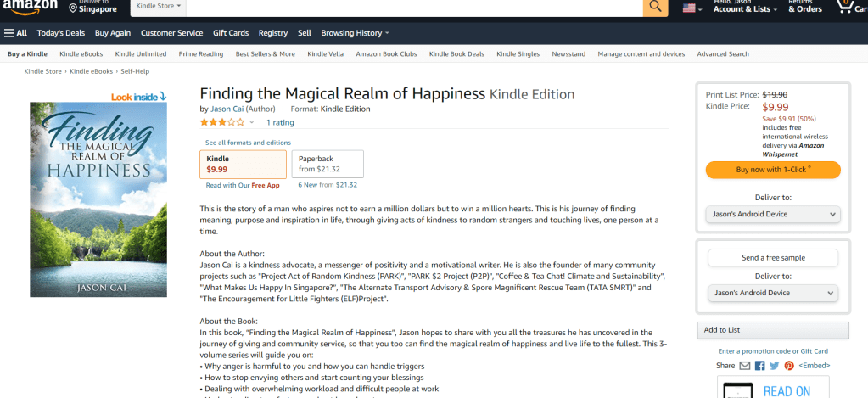
Task: Share the book via email icon
Action: click(745, 366)
